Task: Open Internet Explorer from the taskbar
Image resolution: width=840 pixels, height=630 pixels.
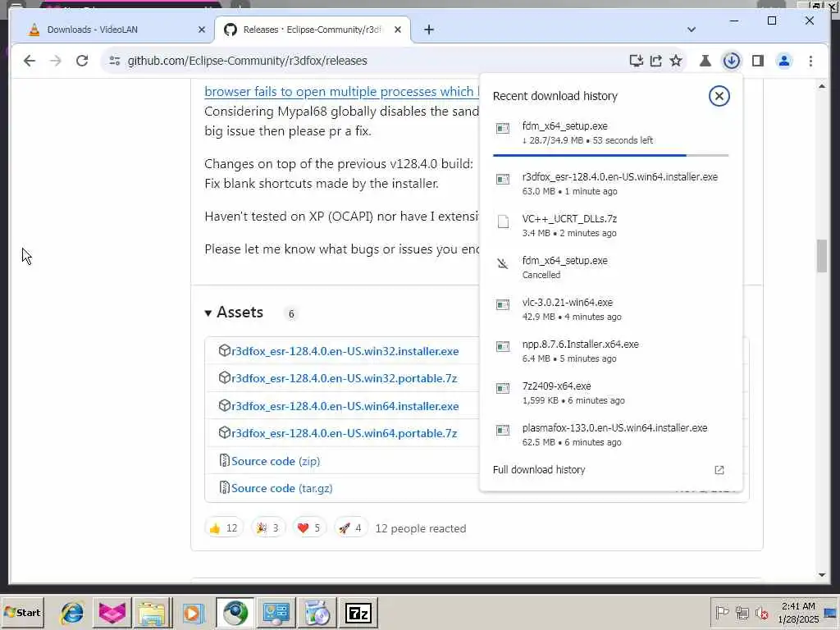Action: (72, 612)
